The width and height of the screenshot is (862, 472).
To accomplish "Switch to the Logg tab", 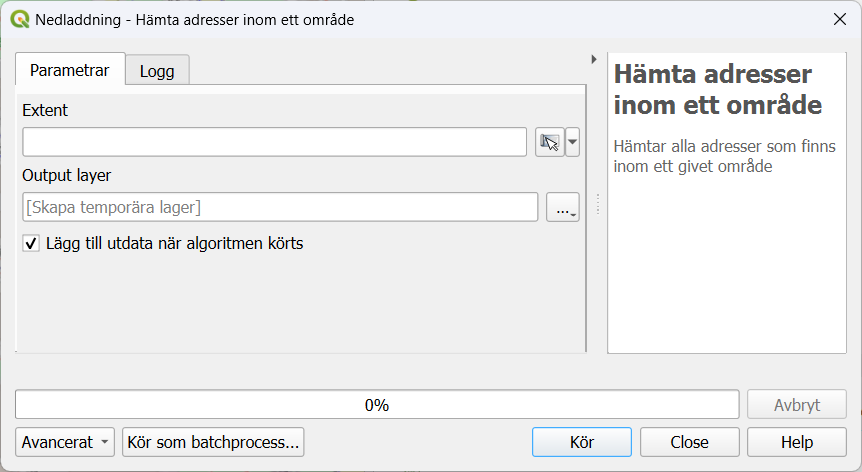I will point(157,71).
